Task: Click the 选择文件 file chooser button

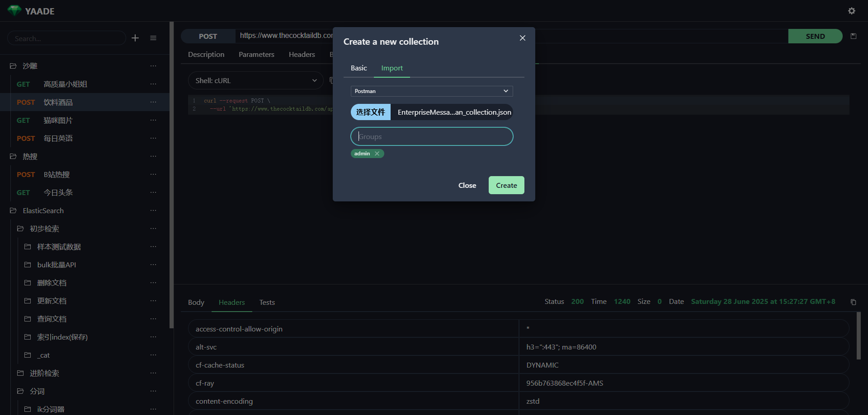Action: [370, 112]
